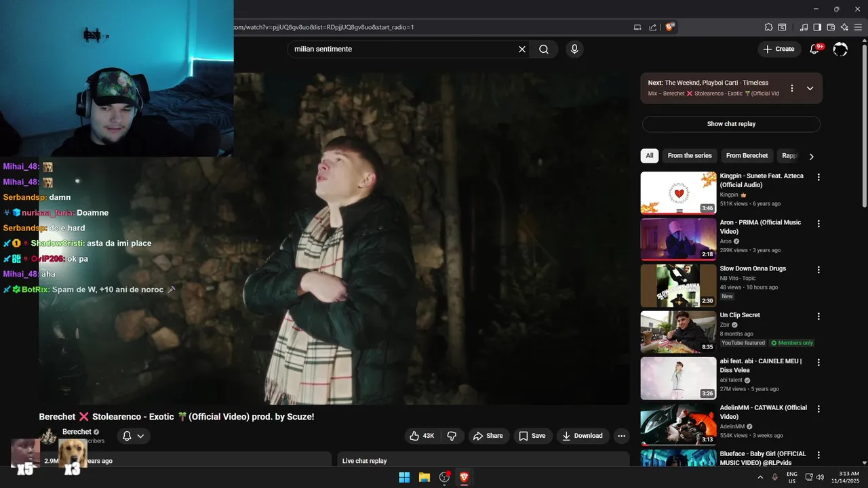Select the From Berechet chip
This screenshot has height=488, width=868.
tap(747, 156)
